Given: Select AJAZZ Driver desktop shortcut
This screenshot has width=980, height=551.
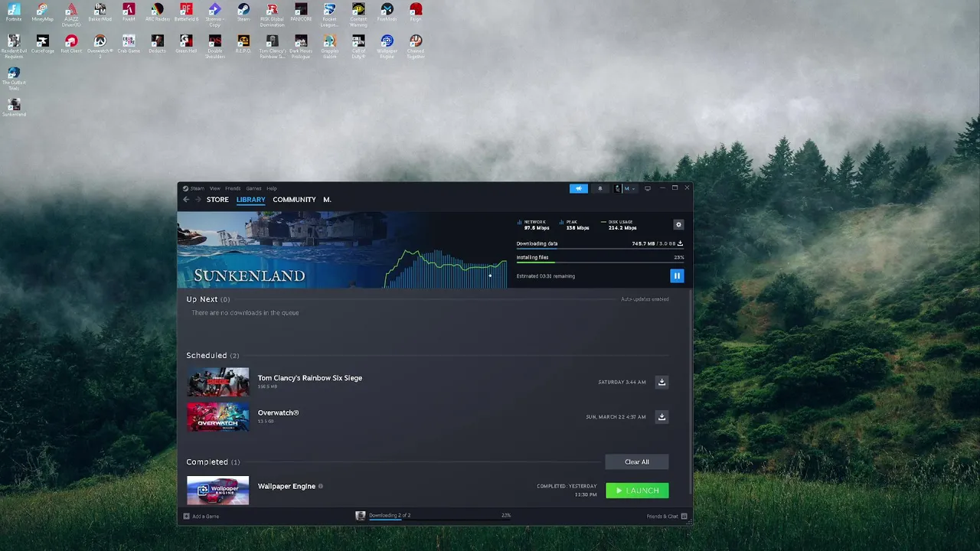Looking at the screenshot, I should (x=70, y=15).
